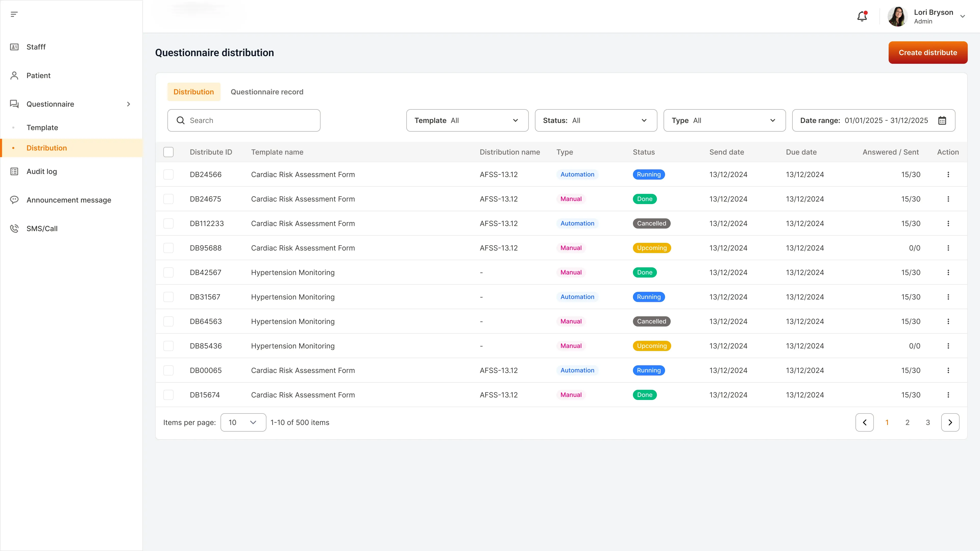This screenshot has height=551, width=980.
Task: Check the DB15674 row checkbox
Action: coord(168,395)
